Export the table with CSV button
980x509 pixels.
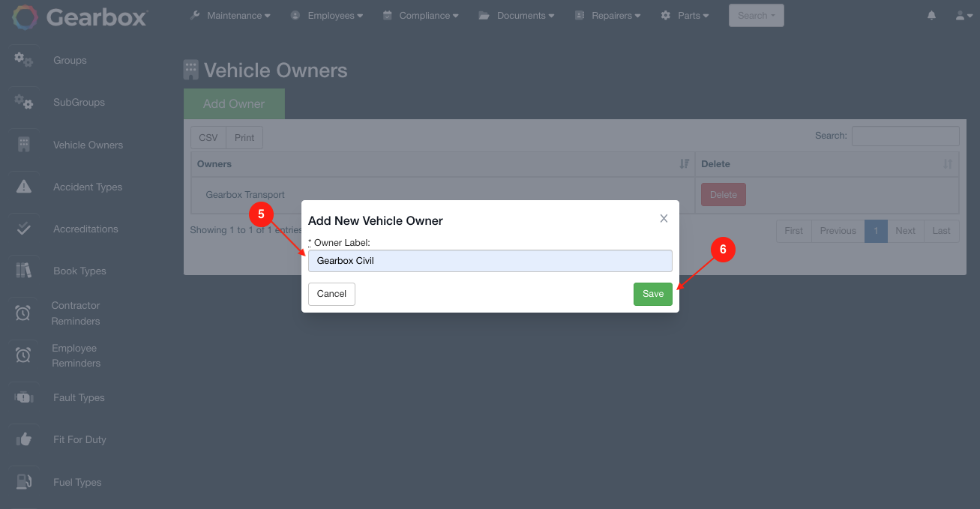(x=208, y=137)
